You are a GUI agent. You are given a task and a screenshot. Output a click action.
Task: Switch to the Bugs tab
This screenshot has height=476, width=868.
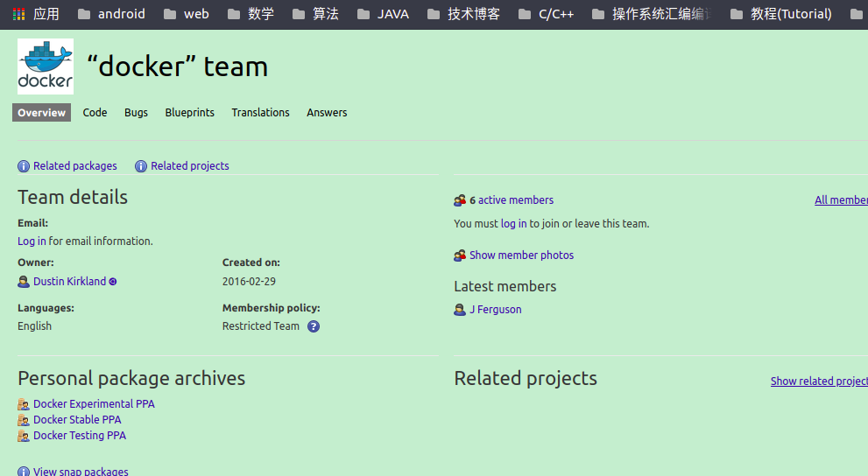[136, 112]
